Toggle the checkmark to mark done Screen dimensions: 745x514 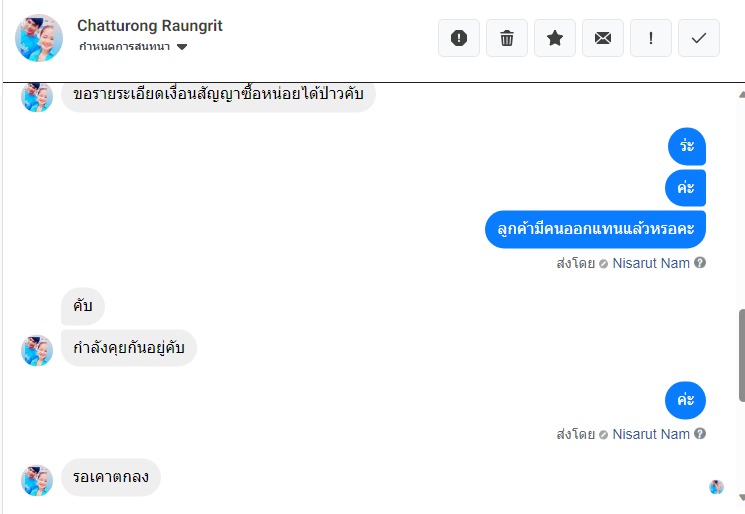[699, 38]
